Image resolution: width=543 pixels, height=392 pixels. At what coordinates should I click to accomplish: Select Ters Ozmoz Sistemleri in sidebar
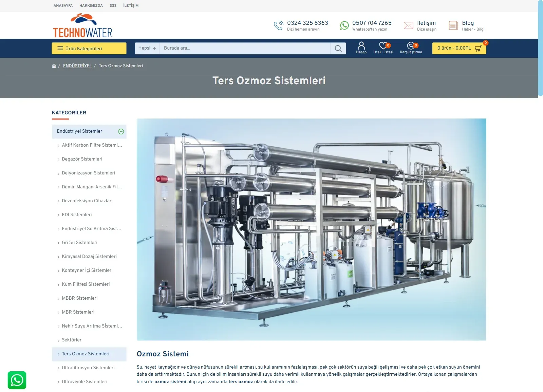pyautogui.click(x=89, y=354)
